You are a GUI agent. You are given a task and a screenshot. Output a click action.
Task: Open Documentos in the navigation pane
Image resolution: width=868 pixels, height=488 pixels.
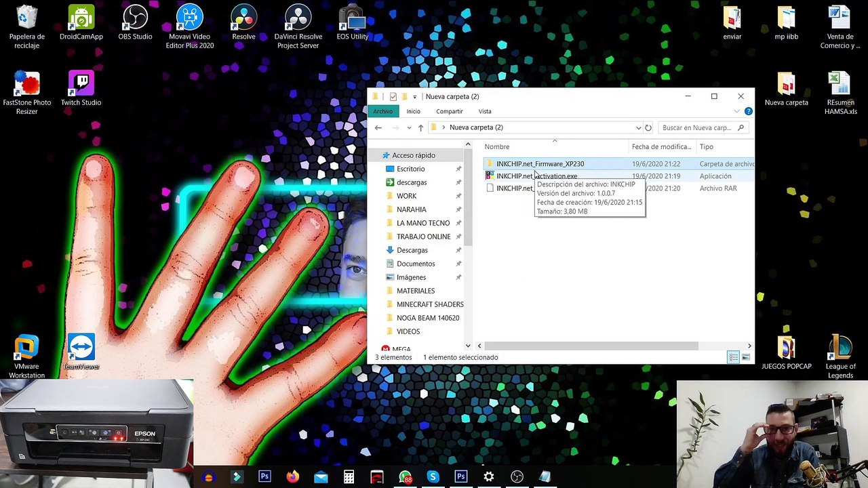pos(416,264)
